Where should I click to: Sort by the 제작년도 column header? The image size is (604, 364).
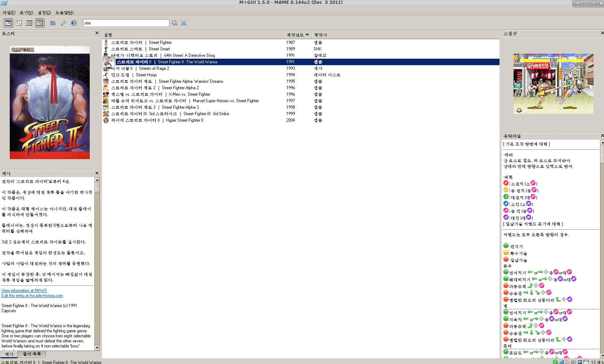[x=298, y=35]
